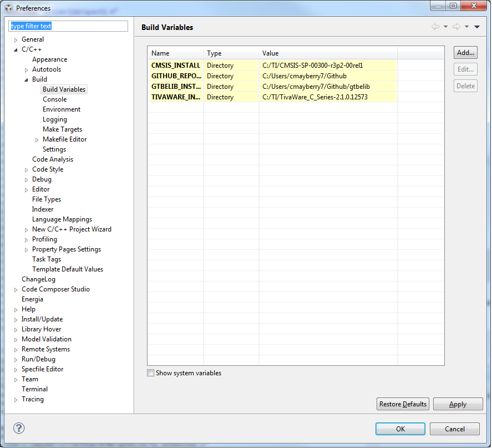The width and height of the screenshot is (492, 448).
Task: Click the Add... button
Action: (465, 52)
